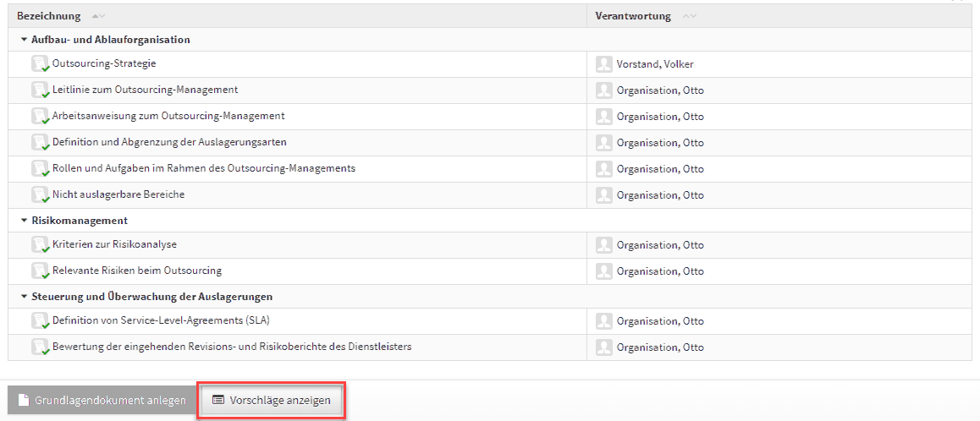Click avatar icon in Relevante Risiken row

click(603, 271)
